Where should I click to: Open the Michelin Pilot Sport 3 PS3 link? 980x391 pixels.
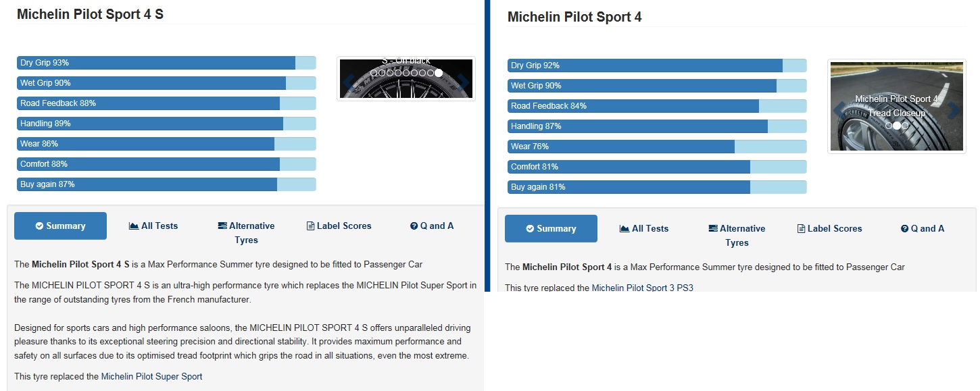pyautogui.click(x=642, y=288)
